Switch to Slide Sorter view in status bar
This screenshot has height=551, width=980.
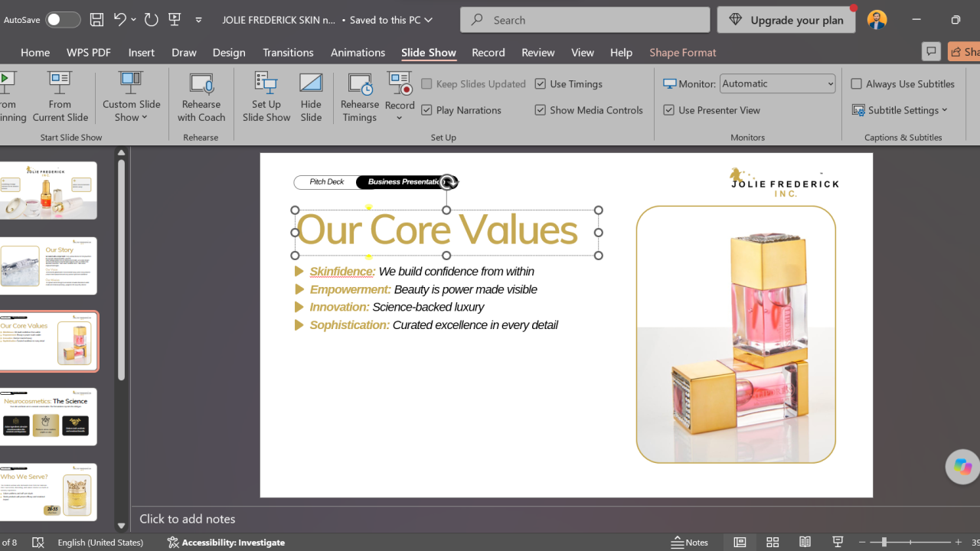point(773,542)
